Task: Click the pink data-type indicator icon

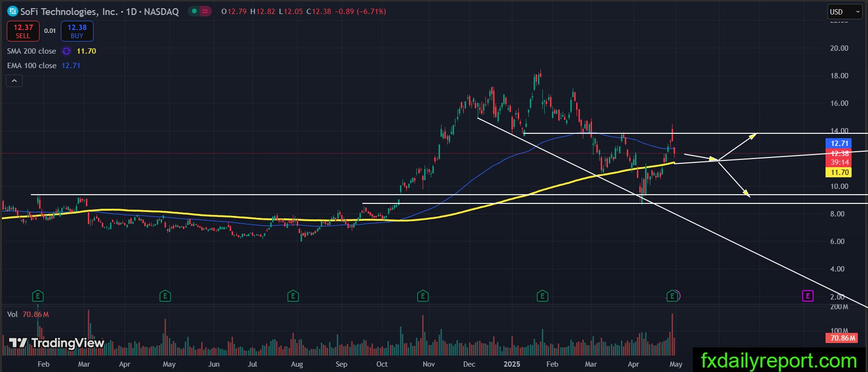Action: [x=206, y=11]
